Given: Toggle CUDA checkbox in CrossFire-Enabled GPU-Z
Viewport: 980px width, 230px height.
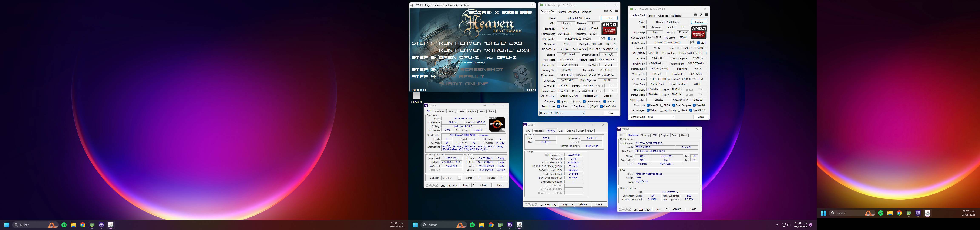Looking at the screenshot, I should [572, 102].
